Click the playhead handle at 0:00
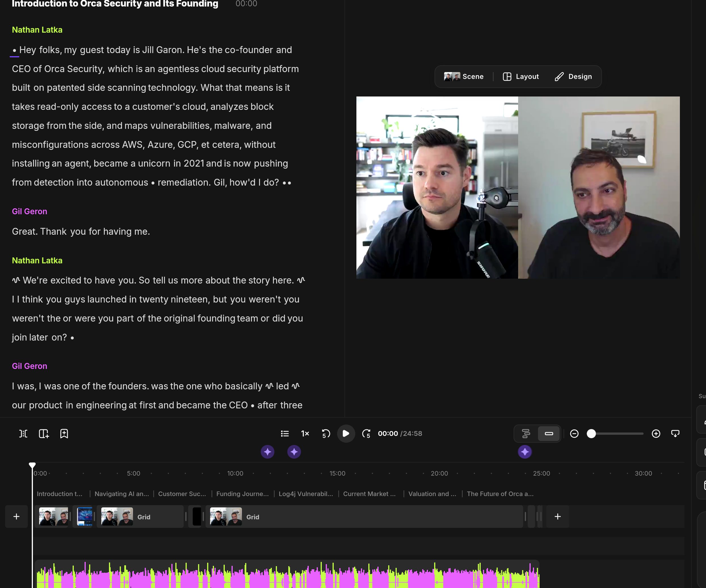Image resolution: width=706 pixels, height=588 pixels. (32, 465)
